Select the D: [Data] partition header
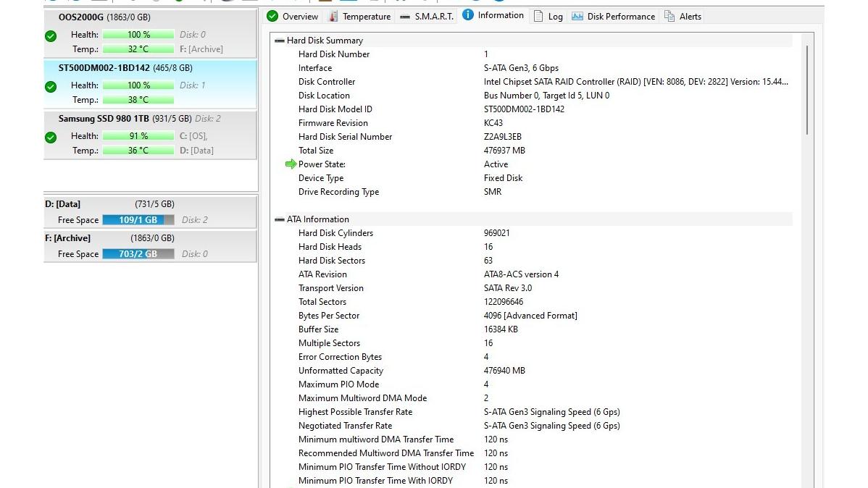Image resolution: width=868 pixels, height=488 pixels. (109, 204)
